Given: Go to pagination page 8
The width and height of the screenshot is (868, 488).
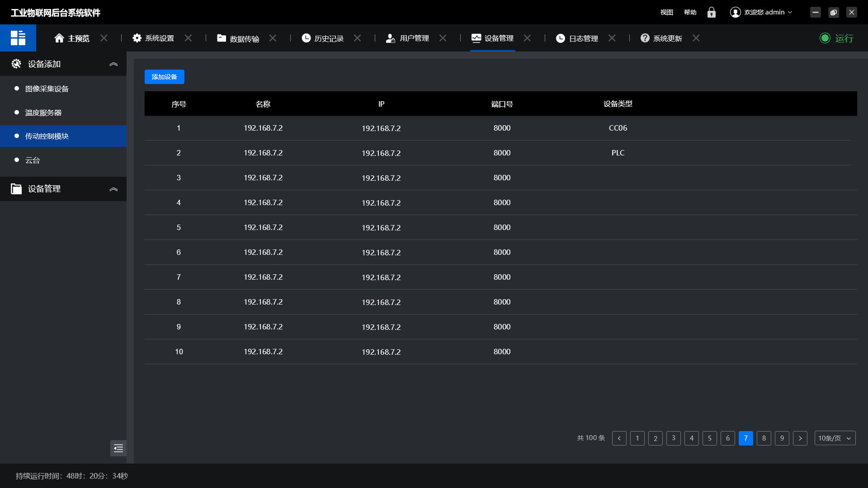Looking at the screenshot, I should coord(764,438).
